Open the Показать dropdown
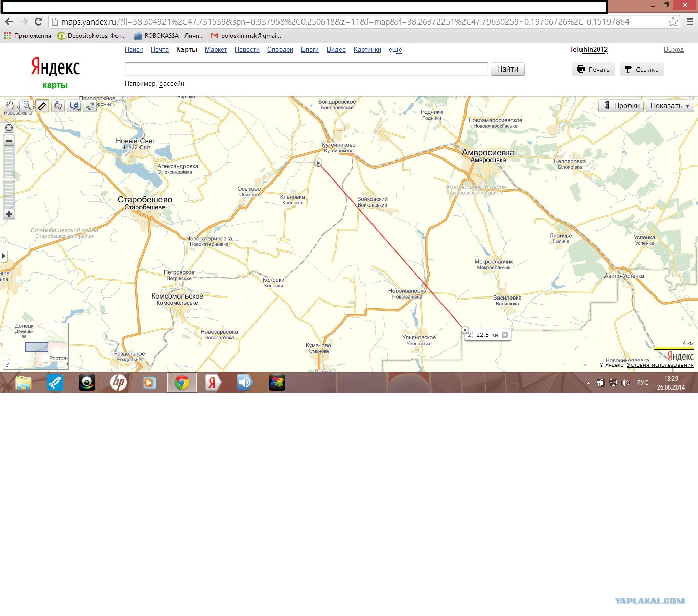The width and height of the screenshot is (698, 616). click(670, 106)
